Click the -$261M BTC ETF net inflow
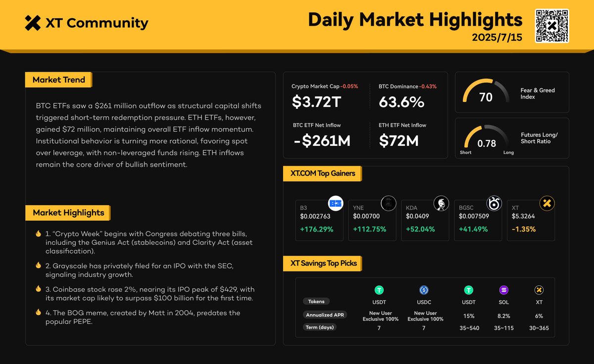This screenshot has height=364, width=594. (322, 141)
